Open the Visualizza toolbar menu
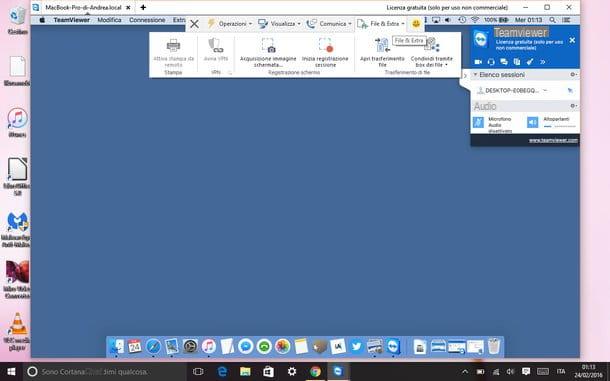Image resolution: width=610 pixels, height=381 pixels. point(279,24)
